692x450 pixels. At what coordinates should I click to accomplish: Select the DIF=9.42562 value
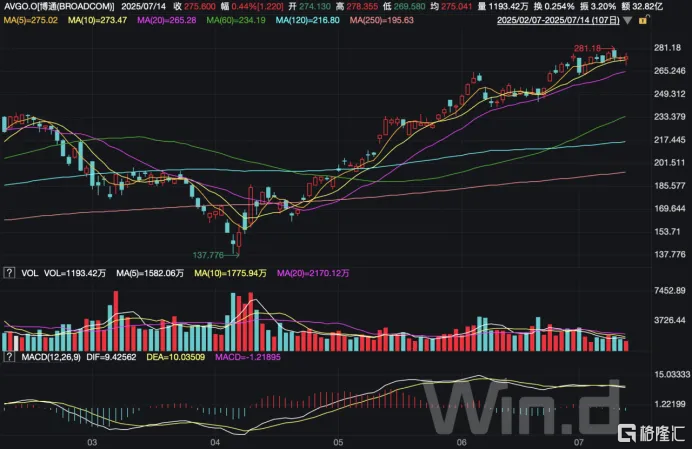coord(111,357)
